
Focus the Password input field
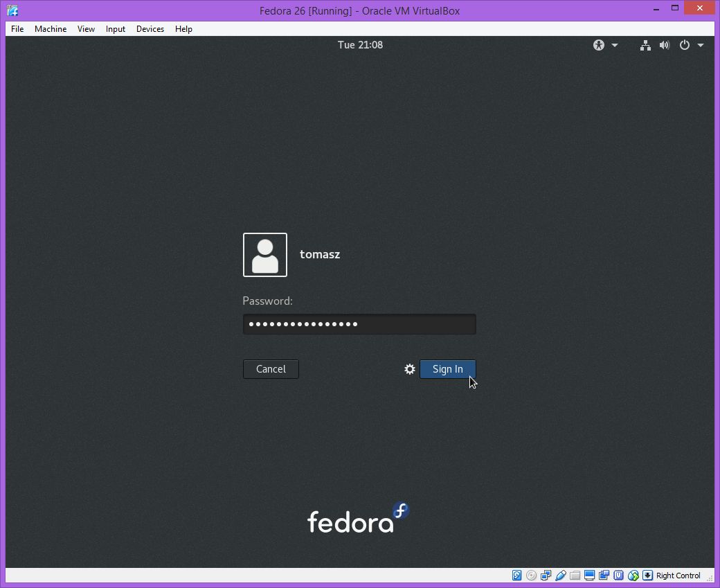359,324
